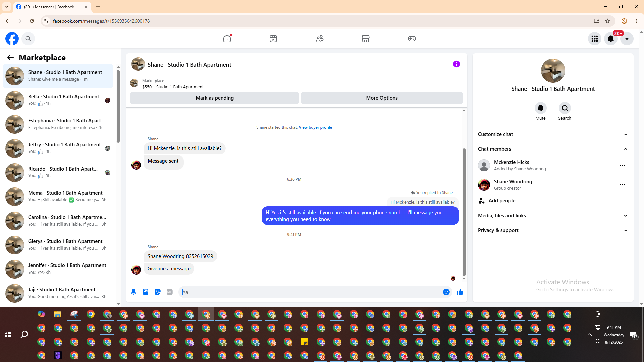Collapse the Chat members section
Screen dimensions: 644x362
(553, 149)
